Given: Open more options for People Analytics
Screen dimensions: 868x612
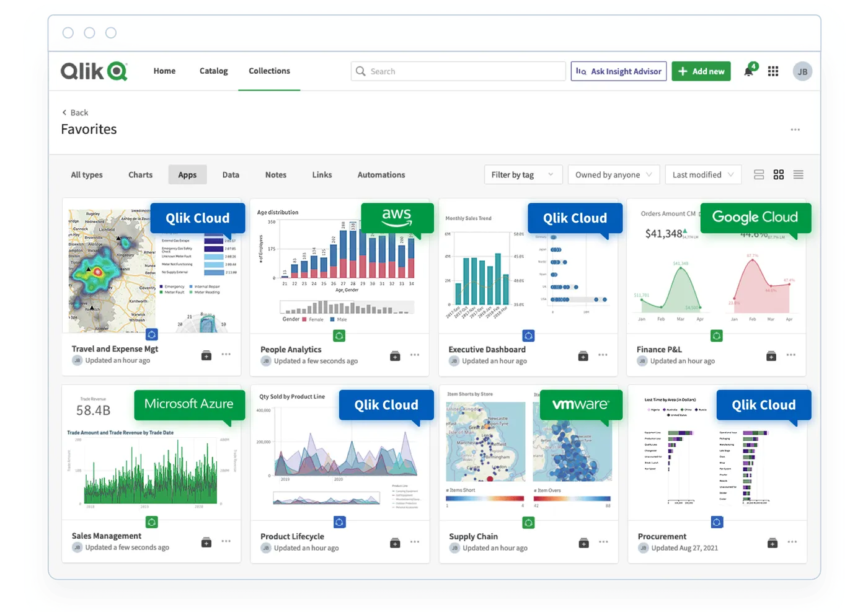Looking at the screenshot, I should pyautogui.click(x=415, y=355).
